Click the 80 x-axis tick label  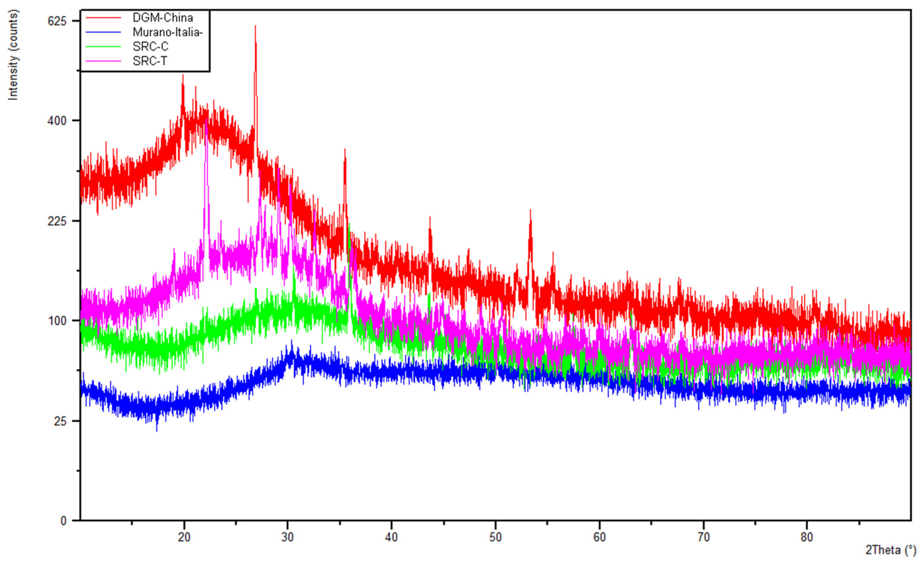tap(807, 537)
